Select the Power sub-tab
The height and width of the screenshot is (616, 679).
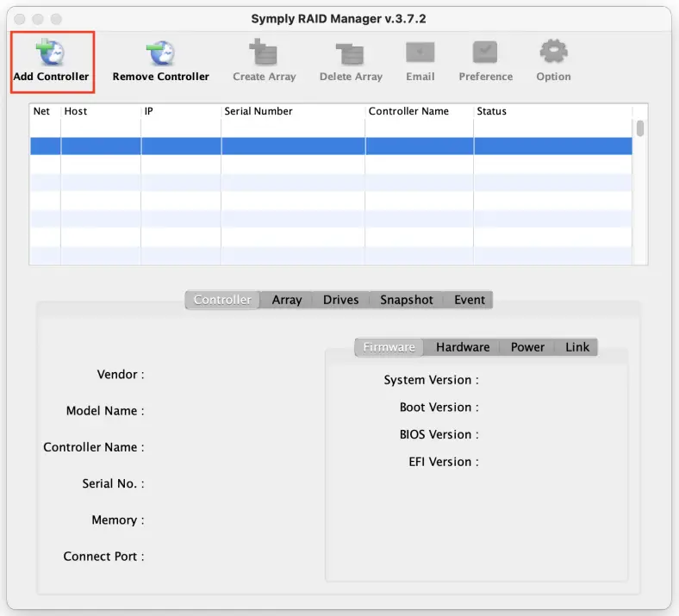tap(527, 346)
